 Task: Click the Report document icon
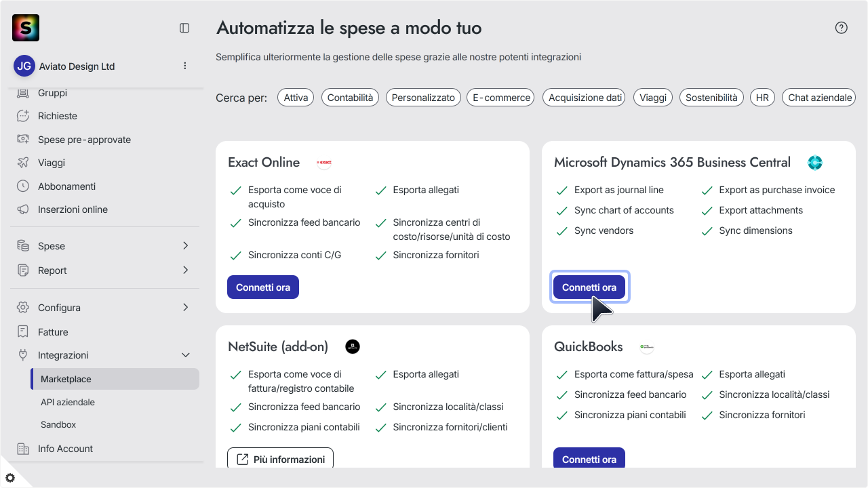click(23, 270)
